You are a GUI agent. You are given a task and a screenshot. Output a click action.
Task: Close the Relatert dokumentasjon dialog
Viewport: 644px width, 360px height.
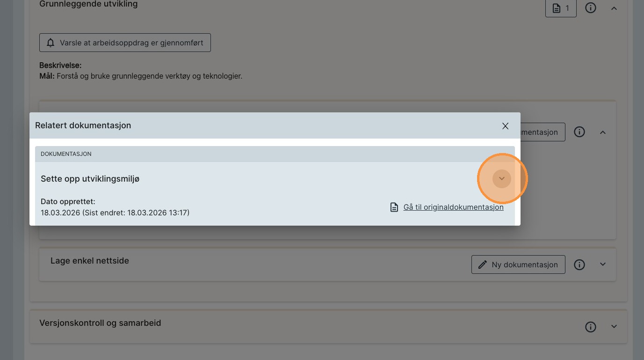(505, 126)
